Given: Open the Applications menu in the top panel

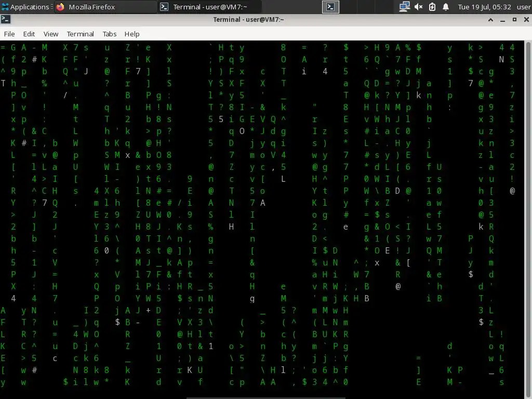Looking at the screenshot, I should (26, 7).
